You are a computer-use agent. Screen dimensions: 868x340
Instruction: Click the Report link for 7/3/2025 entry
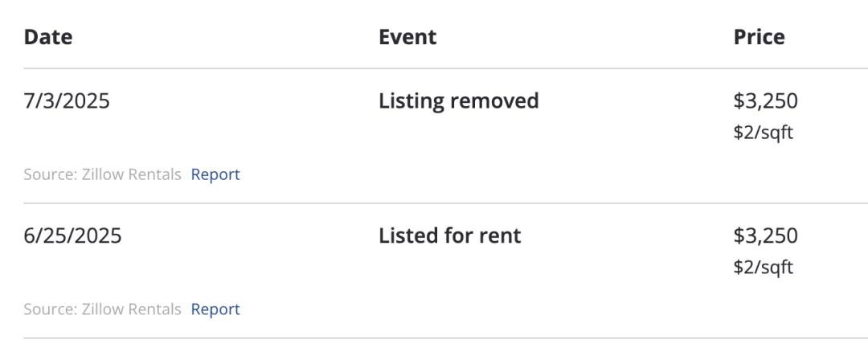pyautogui.click(x=215, y=174)
